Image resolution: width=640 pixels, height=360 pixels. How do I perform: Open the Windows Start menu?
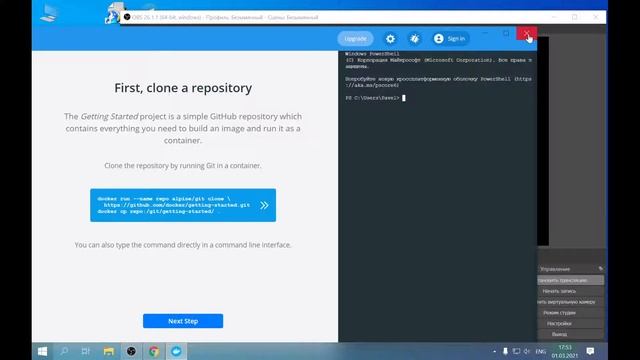(42, 351)
